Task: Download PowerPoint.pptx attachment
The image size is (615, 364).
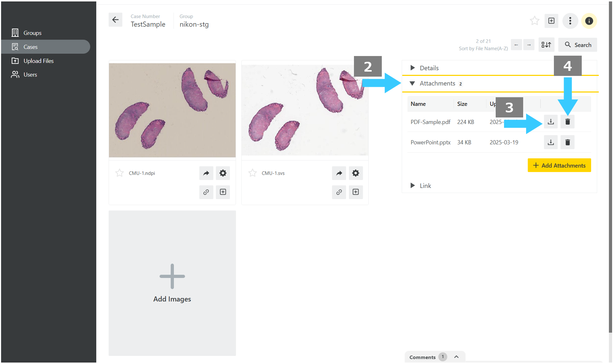Action: coord(551,142)
